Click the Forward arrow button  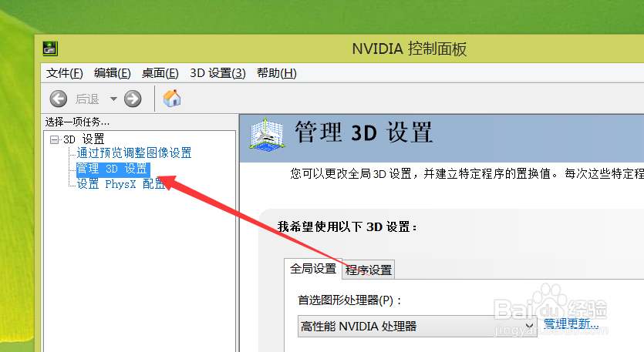click(x=133, y=99)
